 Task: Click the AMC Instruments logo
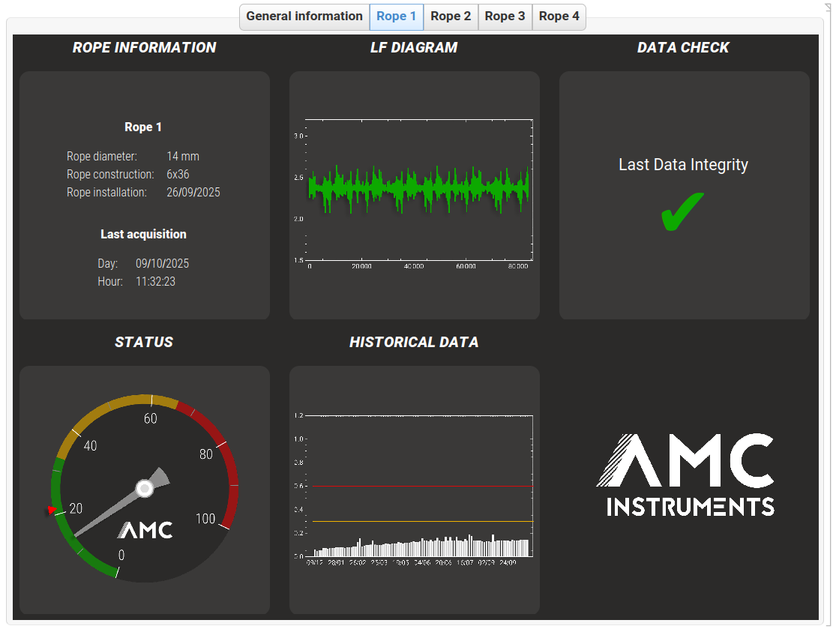pos(685,475)
